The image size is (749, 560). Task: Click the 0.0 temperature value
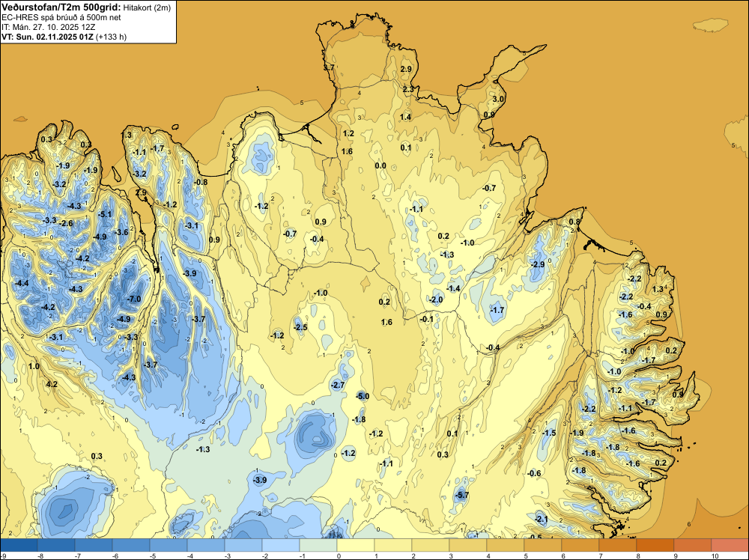[x=380, y=165]
